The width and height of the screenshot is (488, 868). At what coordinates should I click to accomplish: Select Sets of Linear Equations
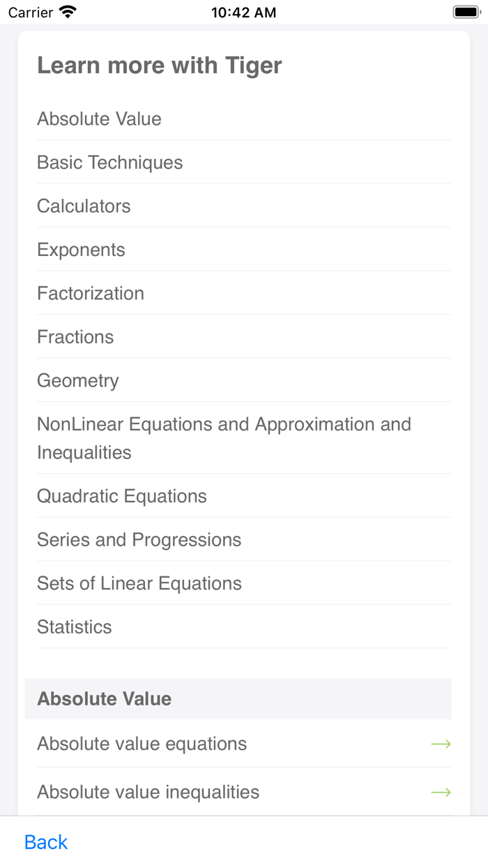click(139, 583)
